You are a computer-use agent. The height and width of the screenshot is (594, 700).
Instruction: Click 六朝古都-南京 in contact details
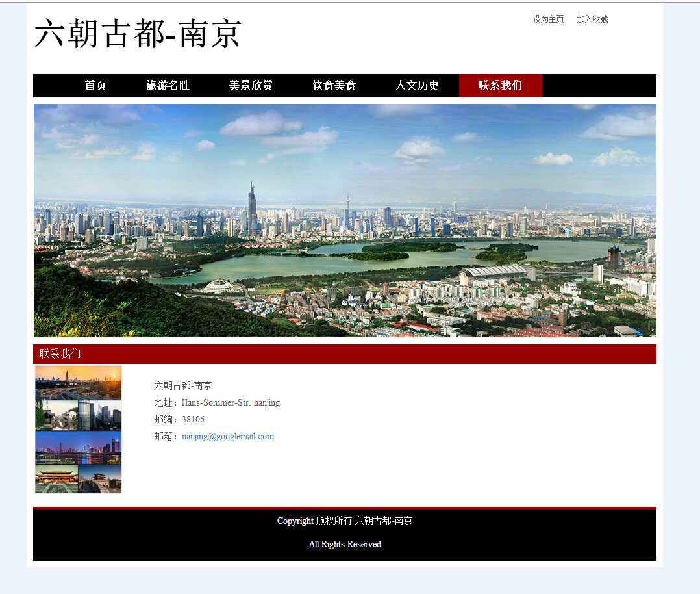(x=182, y=385)
